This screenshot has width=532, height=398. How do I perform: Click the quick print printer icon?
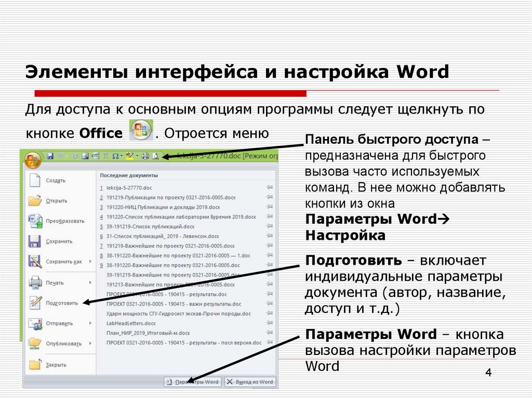[145, 156]
